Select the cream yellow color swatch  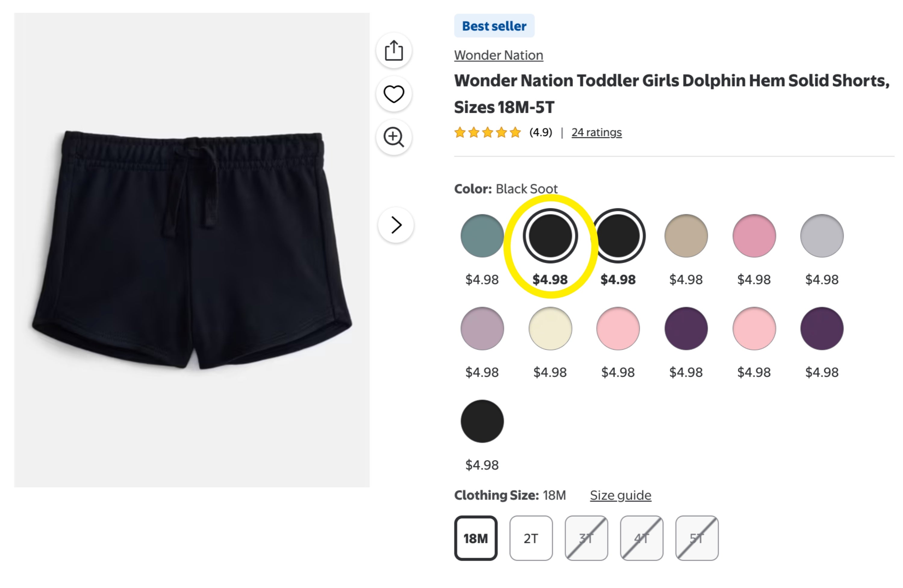coord(550,329)
